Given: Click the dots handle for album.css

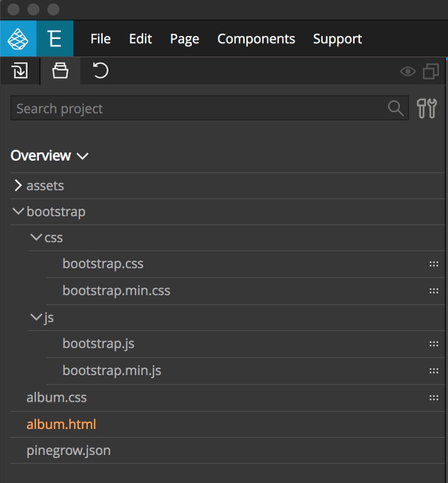Looking at the screenshot, I should [434, 398].
